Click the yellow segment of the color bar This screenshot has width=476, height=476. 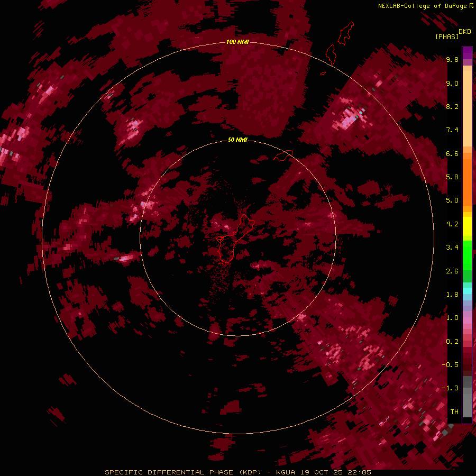pyautogui.click(x=467, y=226)
